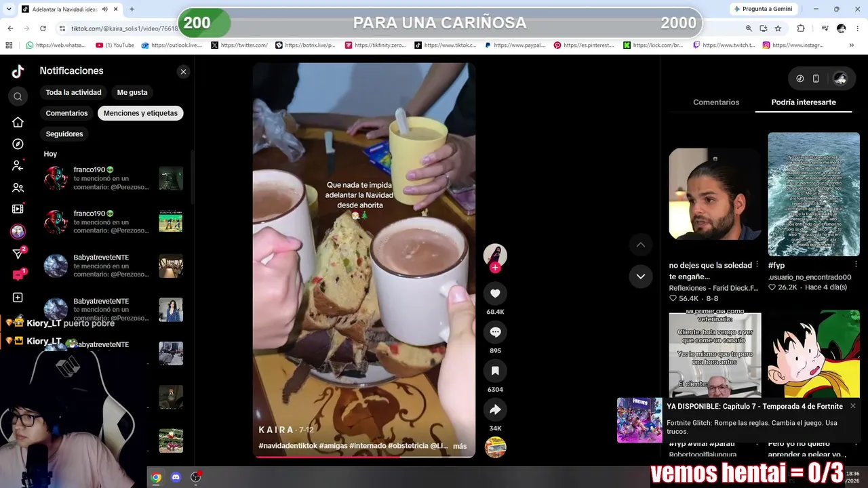
Task: Open the profile avatar in the TikTok sidebar
Action: click(x=18, y=231)
